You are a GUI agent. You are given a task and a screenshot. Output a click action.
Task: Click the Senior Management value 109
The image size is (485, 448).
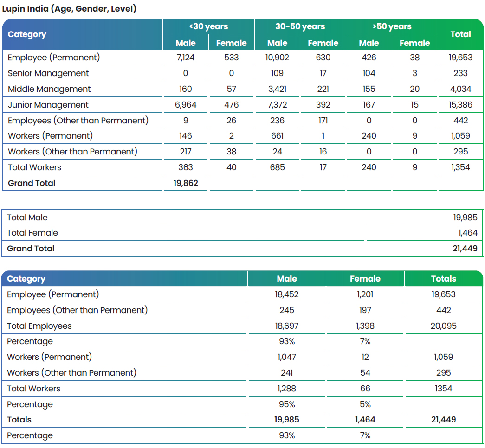pyautogui.click(x=277, y=73)
